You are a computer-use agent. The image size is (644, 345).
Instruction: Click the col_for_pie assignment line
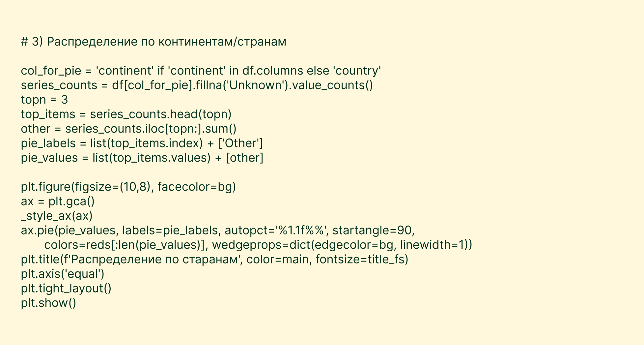coord(201,71)
